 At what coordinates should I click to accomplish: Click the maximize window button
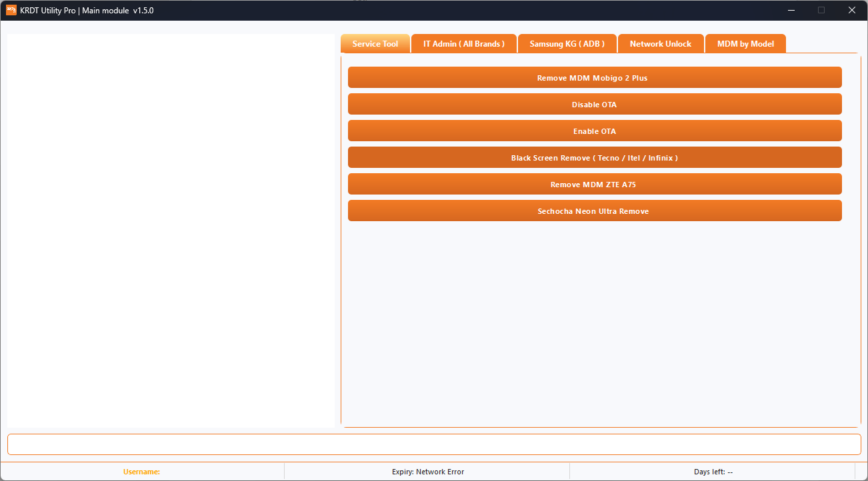(821, 10)
